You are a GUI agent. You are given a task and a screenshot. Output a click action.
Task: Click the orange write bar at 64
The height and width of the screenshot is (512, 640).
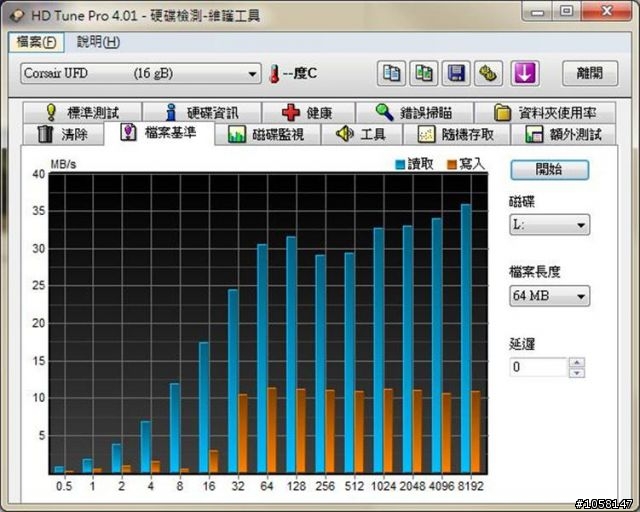click(x=272, y=430)
